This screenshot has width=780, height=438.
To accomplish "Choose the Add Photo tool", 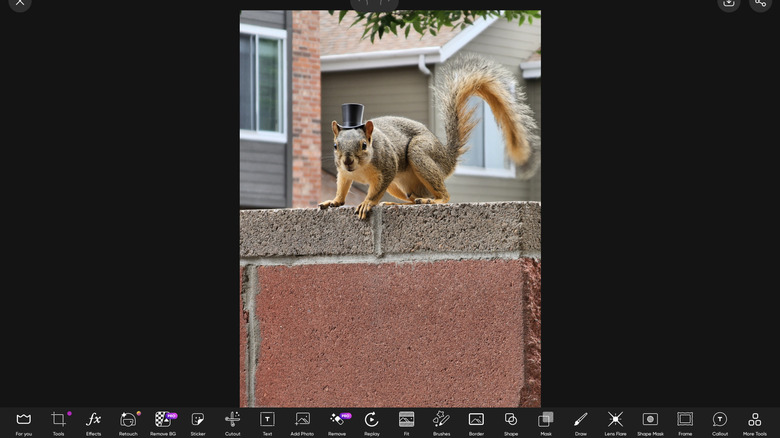I will coord(302,423).
